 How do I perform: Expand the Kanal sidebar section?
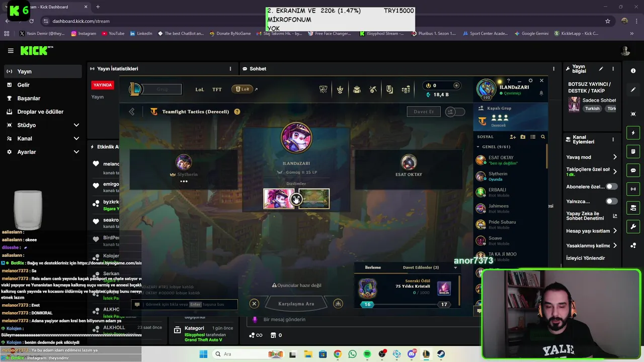[76, 138]
